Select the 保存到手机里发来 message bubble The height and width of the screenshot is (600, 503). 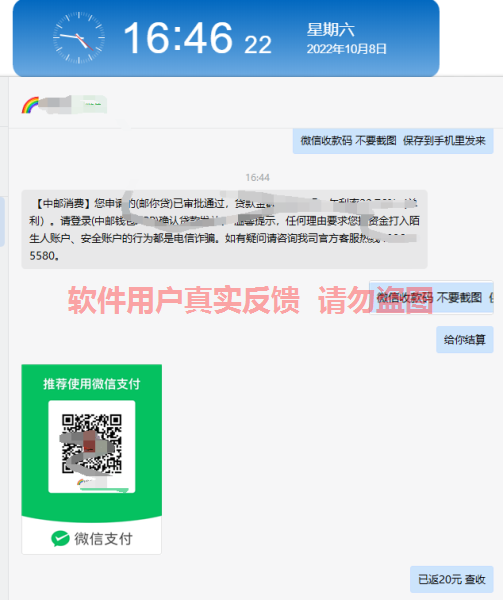tap(393, 141)
